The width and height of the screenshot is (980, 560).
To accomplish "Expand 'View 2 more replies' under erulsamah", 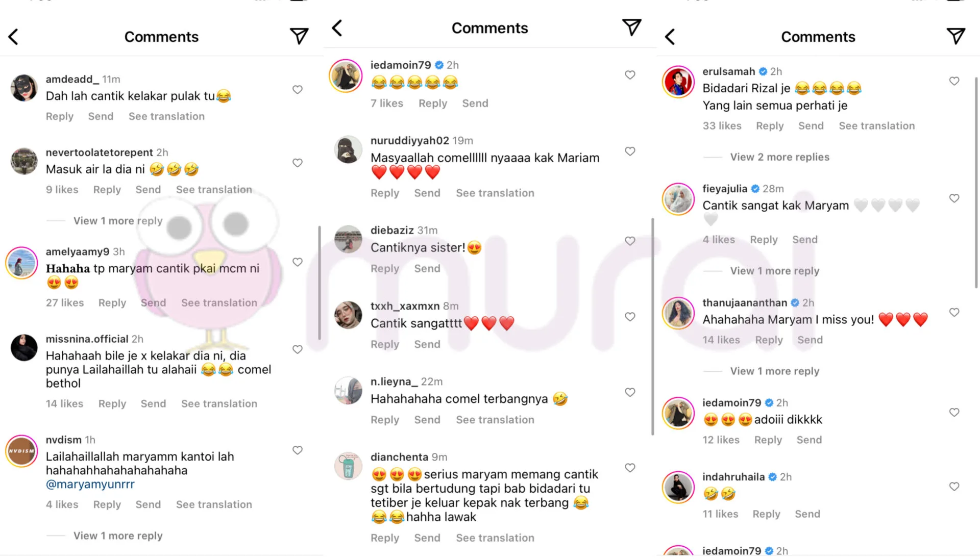I will pos(779,157).
